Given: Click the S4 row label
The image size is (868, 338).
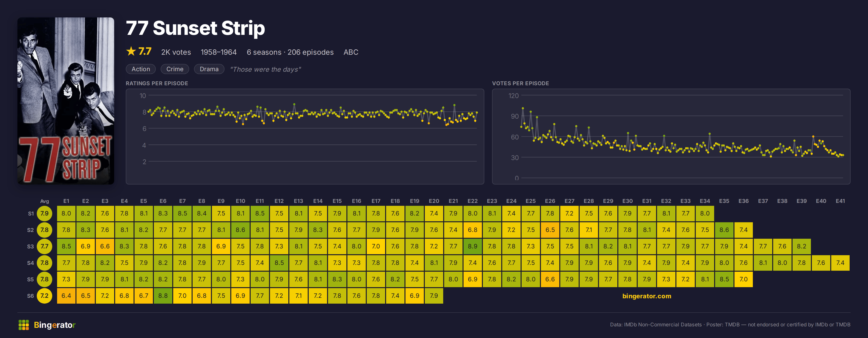Looking at the screenshot, I should click(30, 263).
